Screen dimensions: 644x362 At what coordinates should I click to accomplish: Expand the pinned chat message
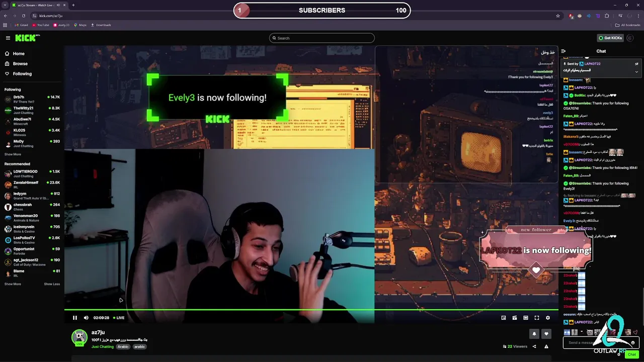coord(636,71)
